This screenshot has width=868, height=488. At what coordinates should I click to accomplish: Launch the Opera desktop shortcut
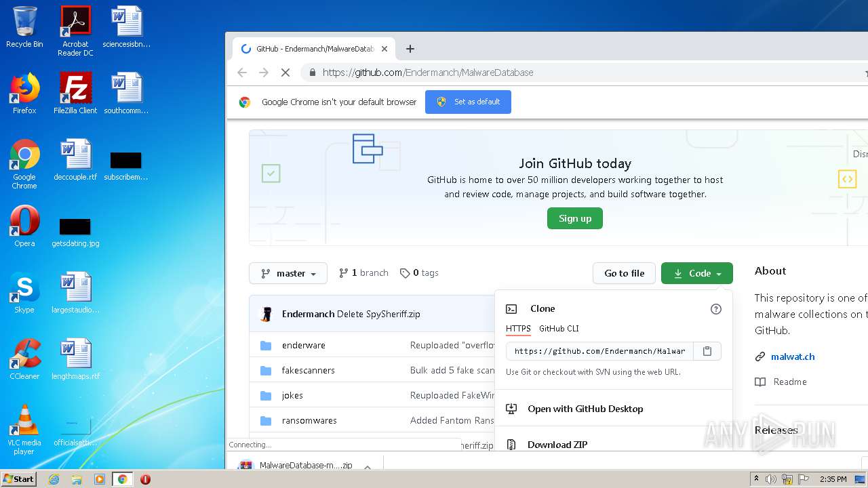point(24,226)
